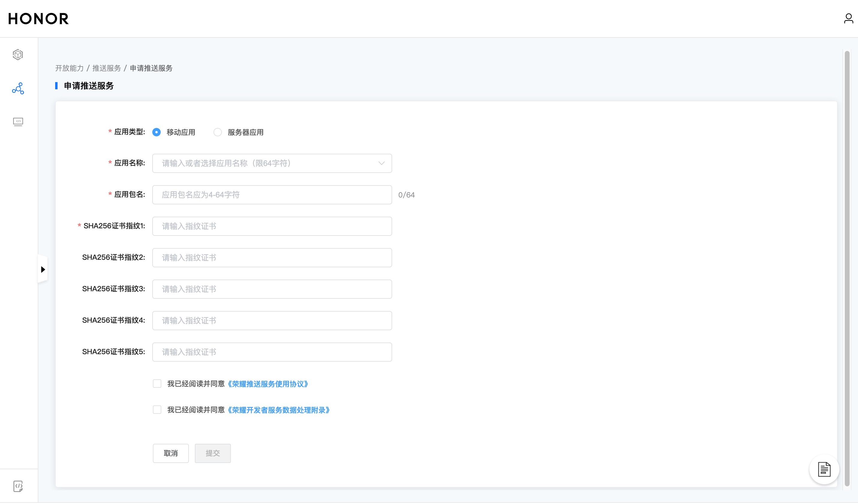Open the monitor code icon in sidebar

(x=18, y=122)
